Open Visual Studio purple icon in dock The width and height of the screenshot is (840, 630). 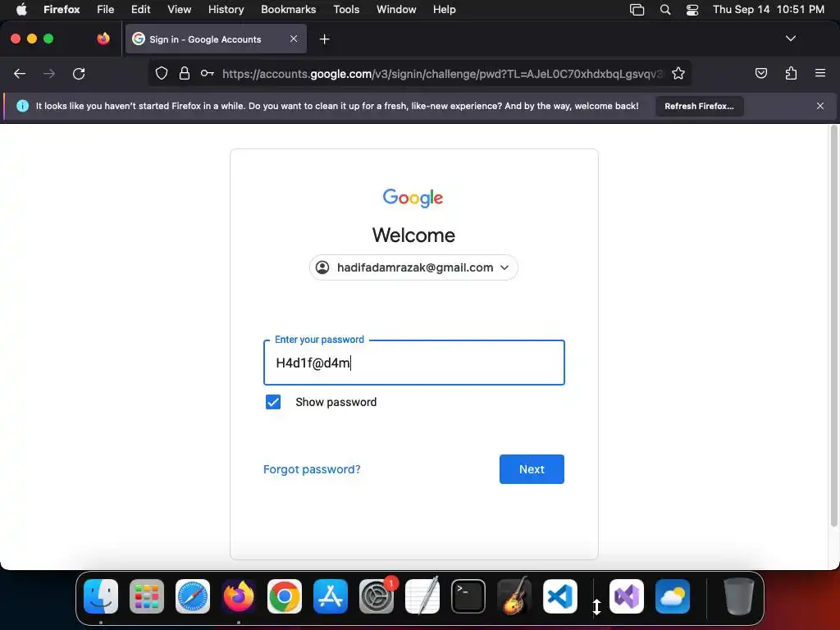627,596
